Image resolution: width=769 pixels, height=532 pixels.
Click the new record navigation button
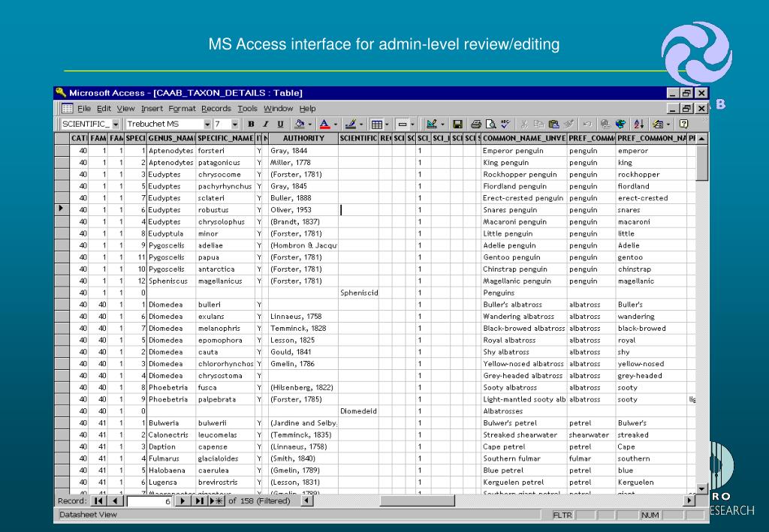coord(216,500)
